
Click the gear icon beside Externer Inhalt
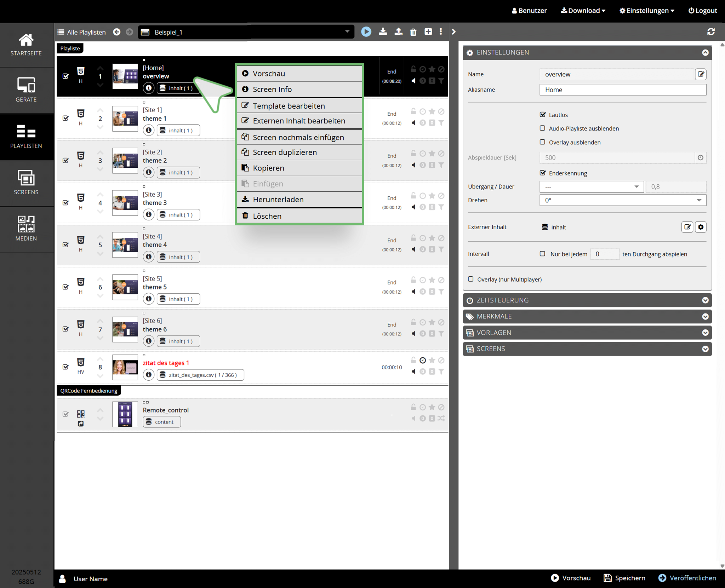(701, 227)
